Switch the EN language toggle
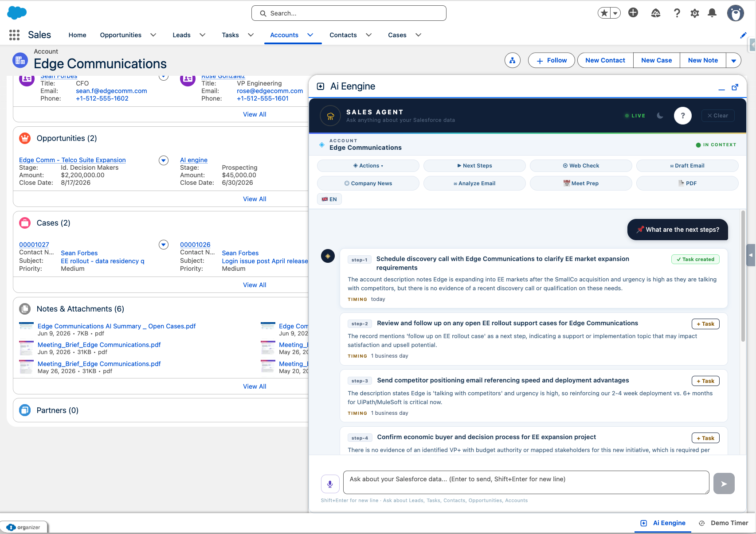This screenshot has width=756, height=534. (x=329, y=199)
